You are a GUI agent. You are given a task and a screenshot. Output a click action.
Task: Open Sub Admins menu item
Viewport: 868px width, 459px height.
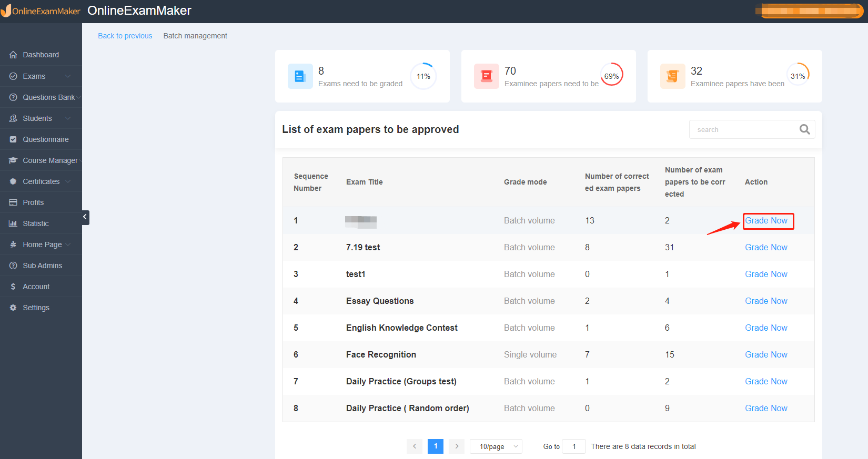click(x=41, y=266)
